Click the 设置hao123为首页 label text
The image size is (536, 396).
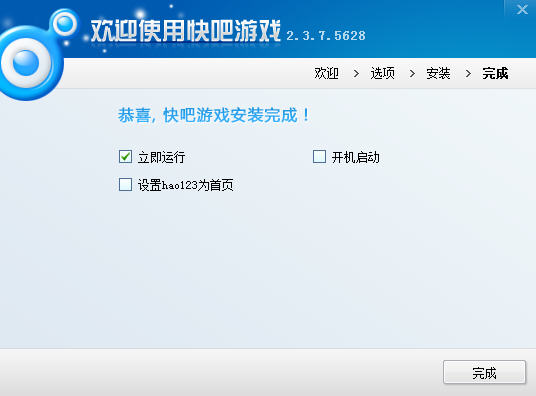186,185
